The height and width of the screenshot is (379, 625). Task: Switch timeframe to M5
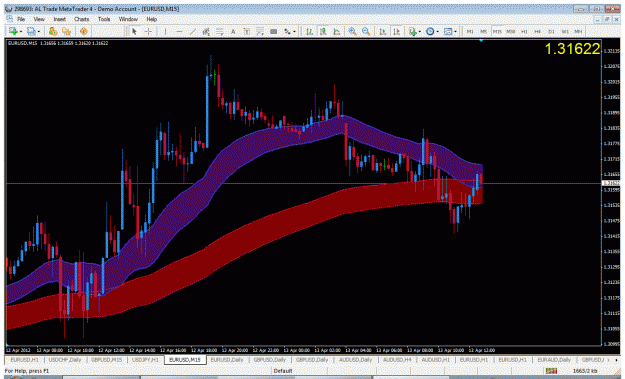click(483, 31)
